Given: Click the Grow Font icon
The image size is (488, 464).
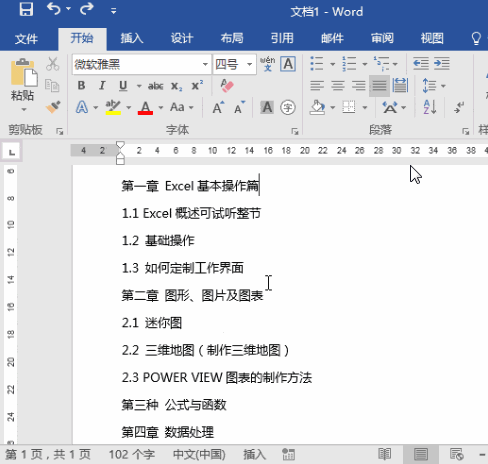Looking at the screenshot, I should pyautogui.click(x=218, y=107).
